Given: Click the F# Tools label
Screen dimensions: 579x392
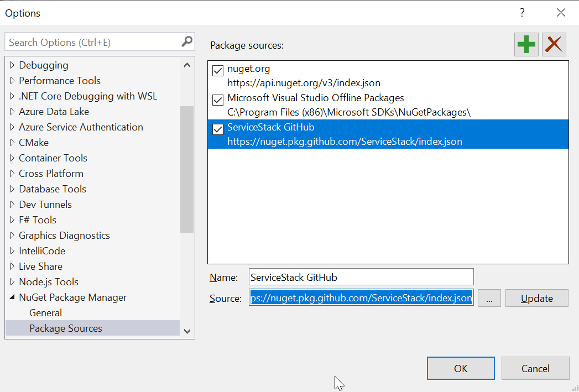Looking at the screenshot, I should 37,220.
